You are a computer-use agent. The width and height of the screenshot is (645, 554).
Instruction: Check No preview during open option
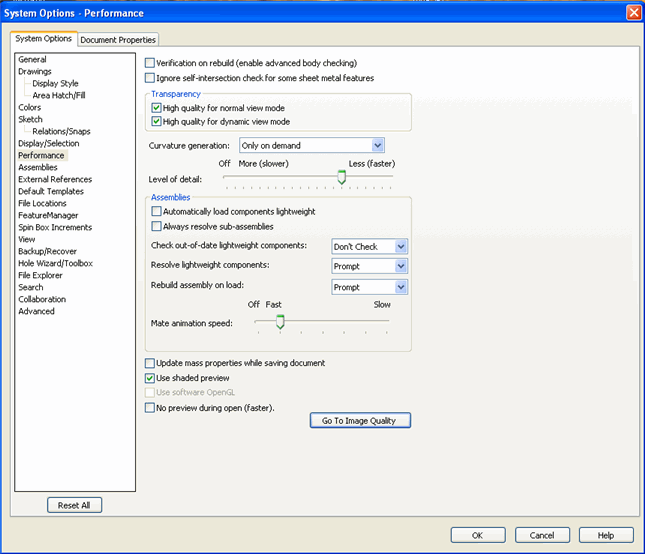click(x=150, y=408)
